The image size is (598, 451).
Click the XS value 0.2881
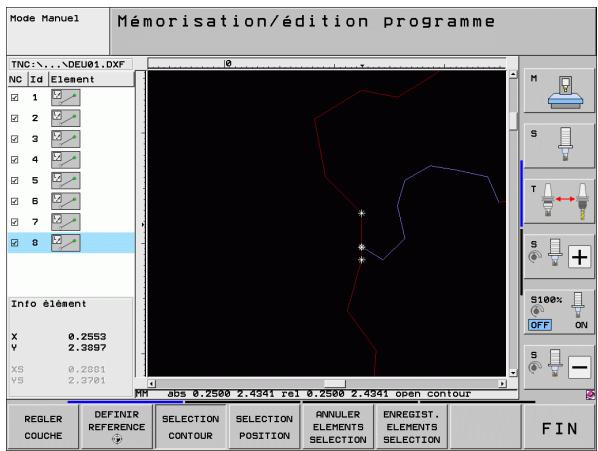(x=87, y=369)
